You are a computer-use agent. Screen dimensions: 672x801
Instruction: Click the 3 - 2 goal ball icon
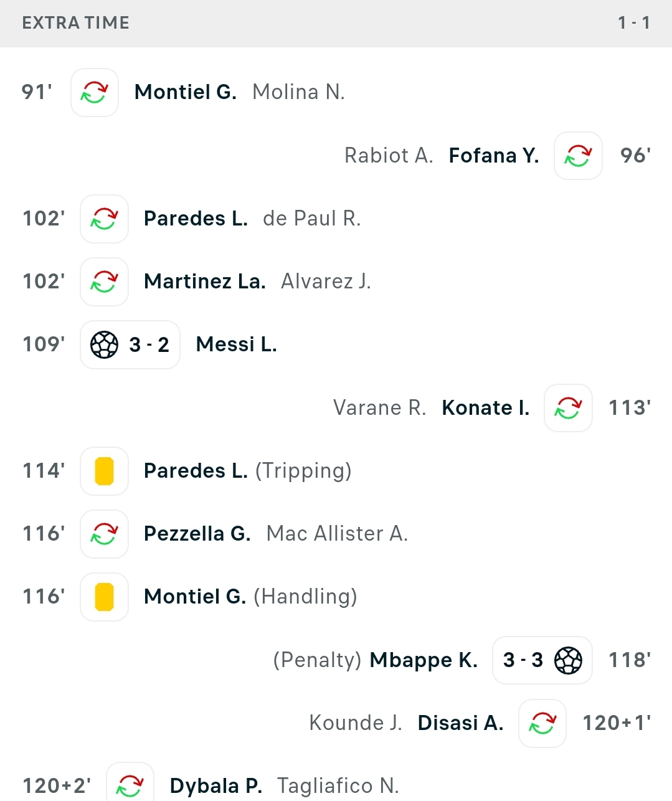pos(104,344)
